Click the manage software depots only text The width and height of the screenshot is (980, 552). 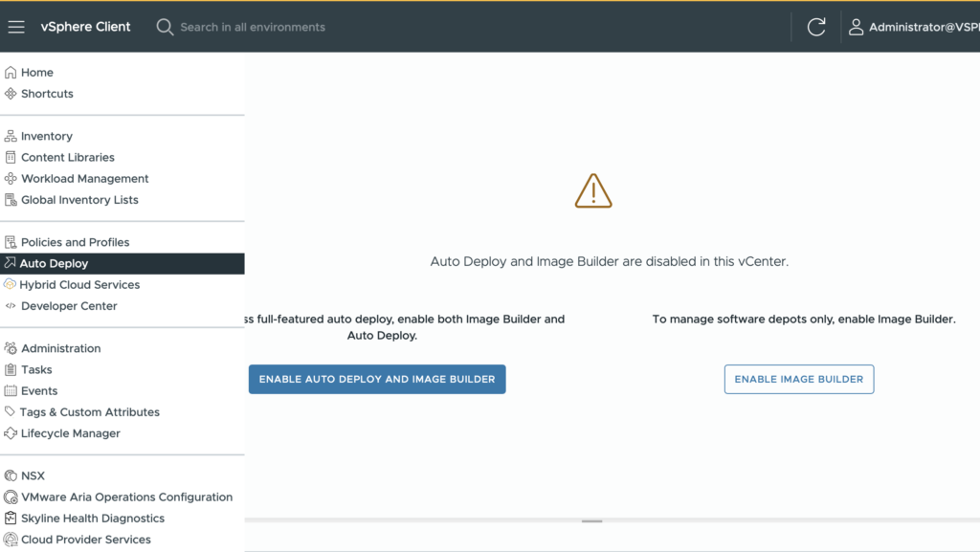pos(804,320)
